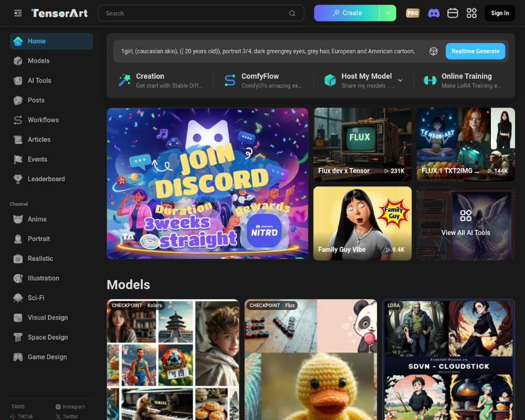Select the Realistic channel
Viewport: 525px width, 420px height.
coord(51,259)
